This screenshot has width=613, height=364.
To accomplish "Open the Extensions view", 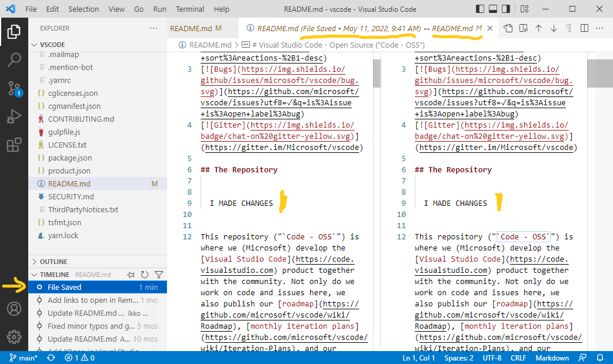I will [14, 145].
